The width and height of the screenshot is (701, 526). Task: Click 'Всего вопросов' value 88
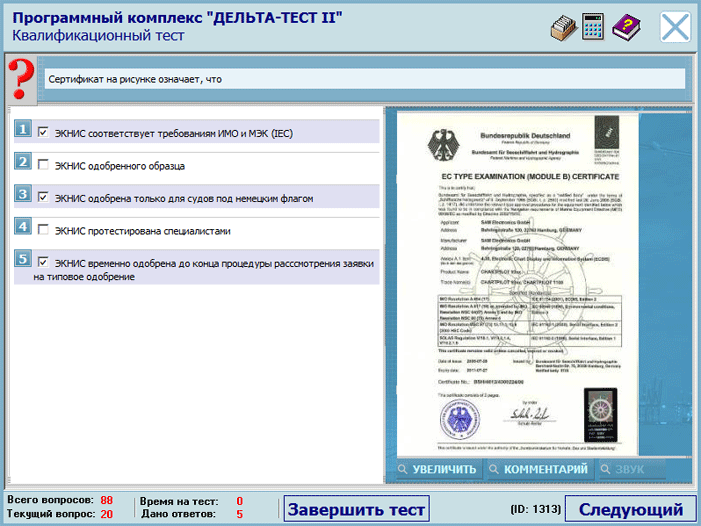(106, 500)
